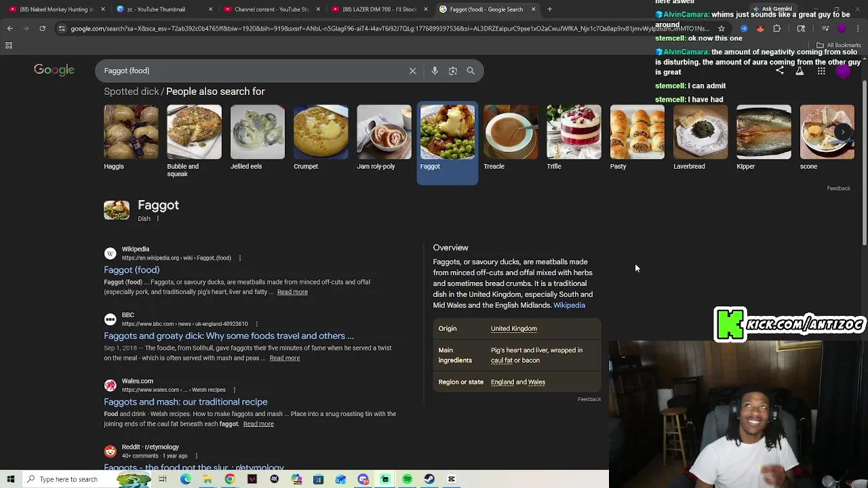868x488 pixels.
Task: Switch to Chrome in the taskbar
Action: point(230,479)
